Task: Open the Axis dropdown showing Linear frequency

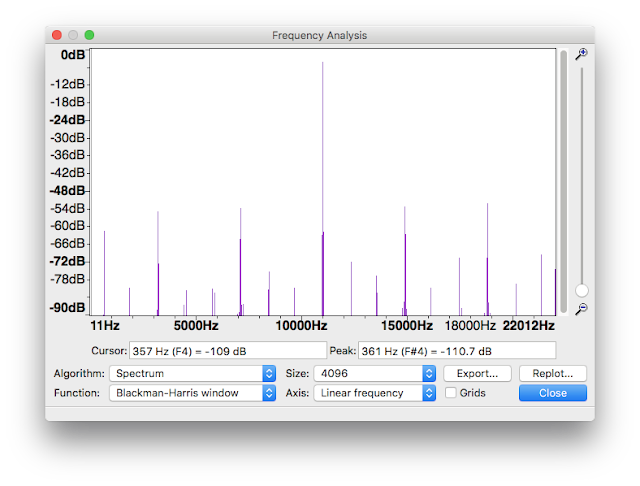Action: (375, 393)
